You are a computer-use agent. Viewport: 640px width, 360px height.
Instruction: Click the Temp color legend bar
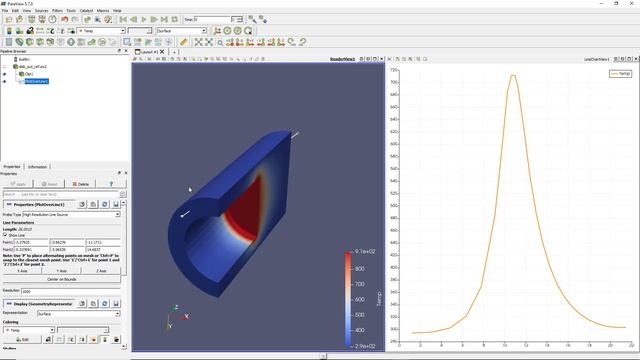(348, 300)
